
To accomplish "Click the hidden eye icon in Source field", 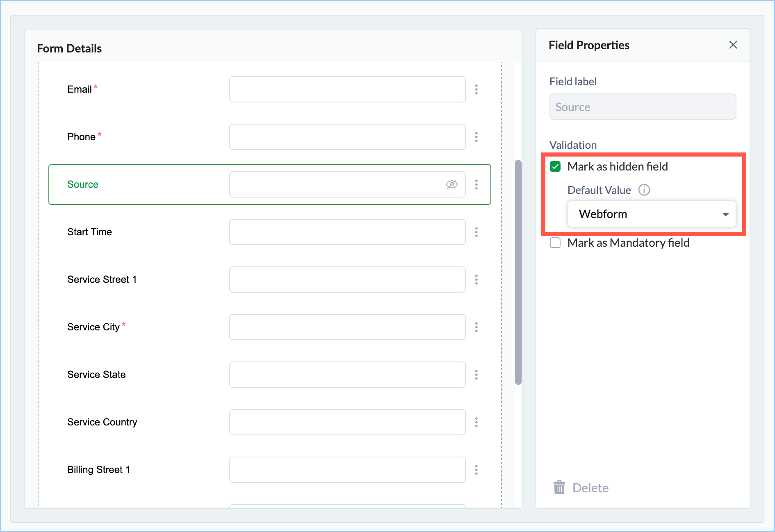I will (x=451, y=184).
